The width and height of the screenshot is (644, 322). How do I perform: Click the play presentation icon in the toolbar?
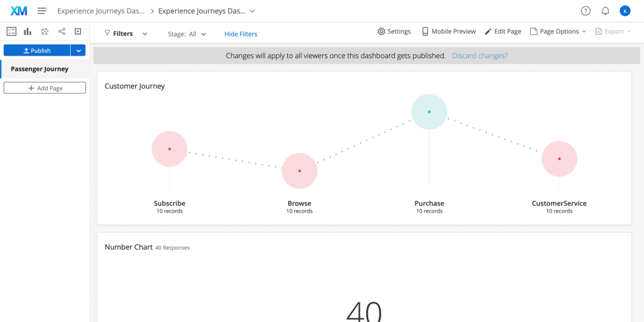pos(78,31)
